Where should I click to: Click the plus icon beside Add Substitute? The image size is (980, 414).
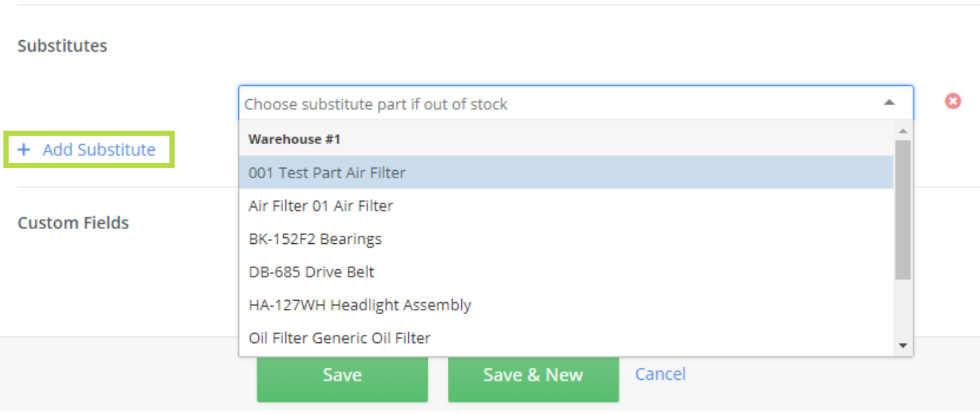[x=24, y=149]
